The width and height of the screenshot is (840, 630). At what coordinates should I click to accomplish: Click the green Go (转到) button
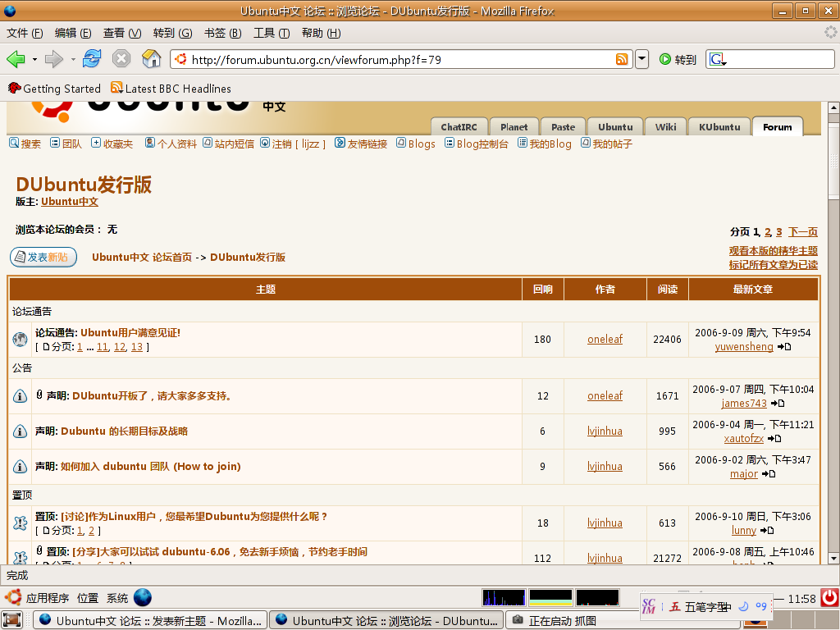678,59
